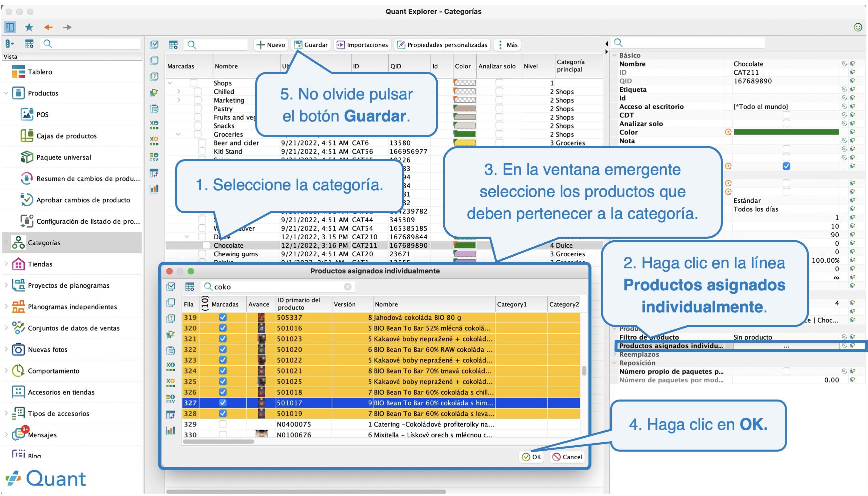Click the smiley feedback icon
This screenshot has height=496, width=868.
(858, 27)
